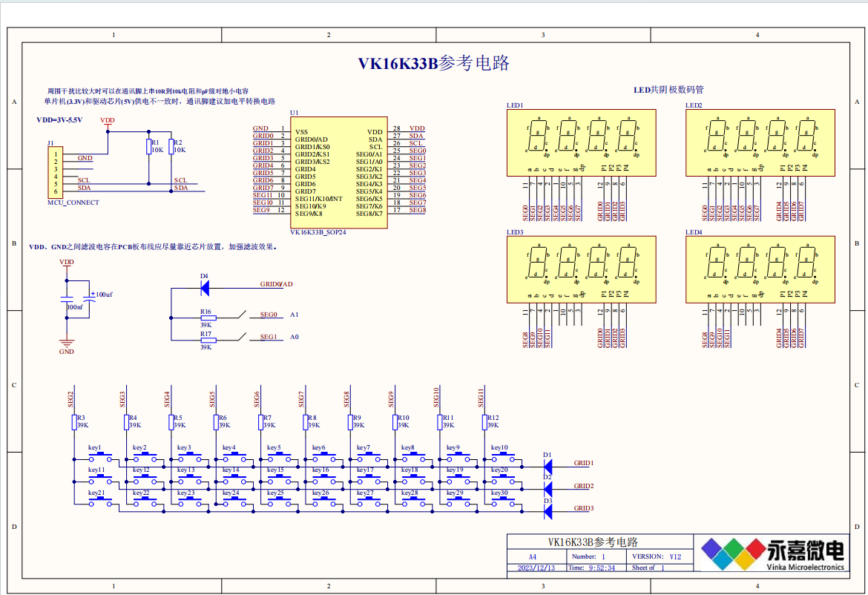
Task: Click the VDD=3V-5.5V voltage note
Action: pos(59,119)
